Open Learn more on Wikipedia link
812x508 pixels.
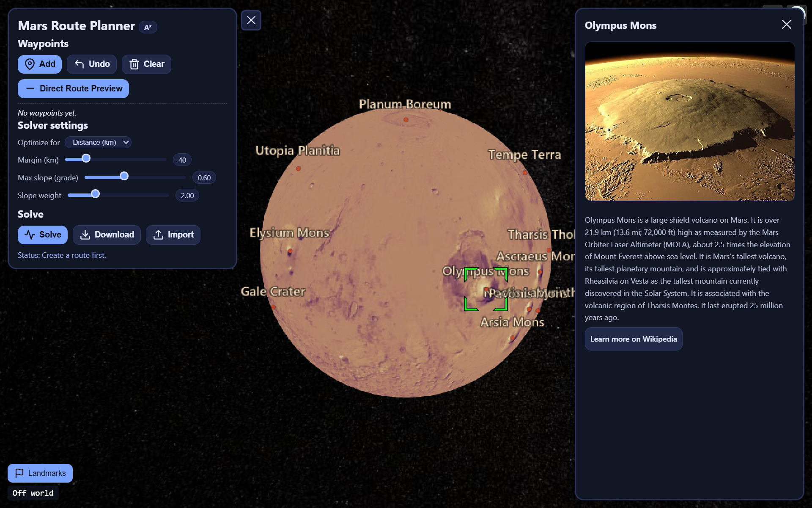[x=633, y=339]
